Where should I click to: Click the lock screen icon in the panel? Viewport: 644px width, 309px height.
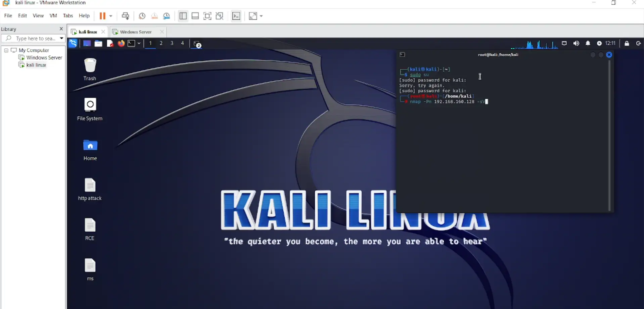click(x=626, y=43)
